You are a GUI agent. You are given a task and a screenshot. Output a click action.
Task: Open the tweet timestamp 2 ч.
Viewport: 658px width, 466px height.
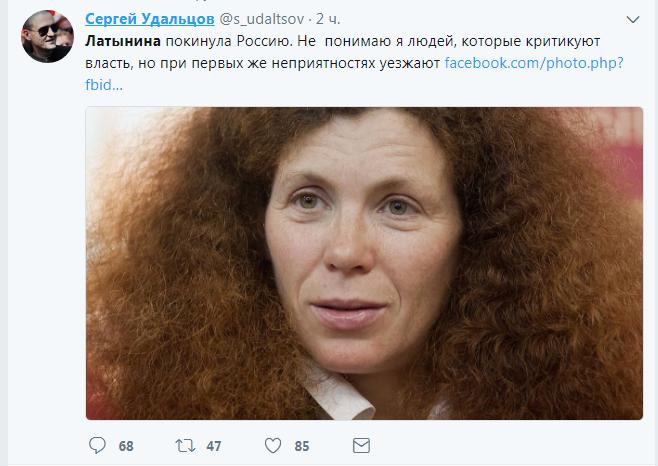tap(328, 19)
